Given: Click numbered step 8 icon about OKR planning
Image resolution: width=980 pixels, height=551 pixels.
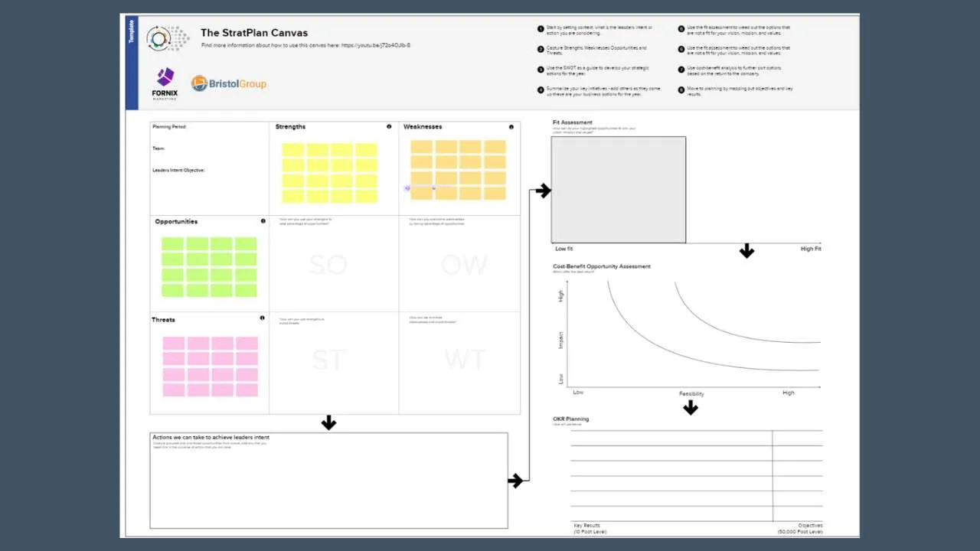Looking at the screenshot, I should click(681, 90).
